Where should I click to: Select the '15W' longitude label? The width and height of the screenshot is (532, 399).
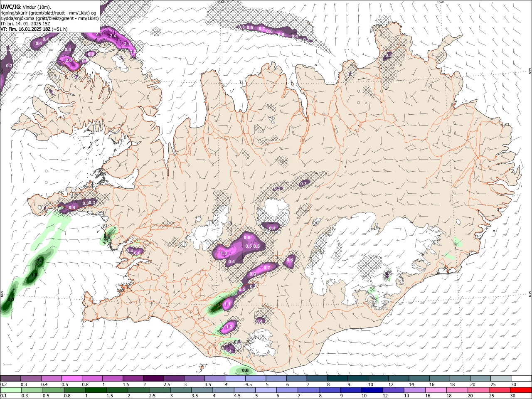(440, 2)
